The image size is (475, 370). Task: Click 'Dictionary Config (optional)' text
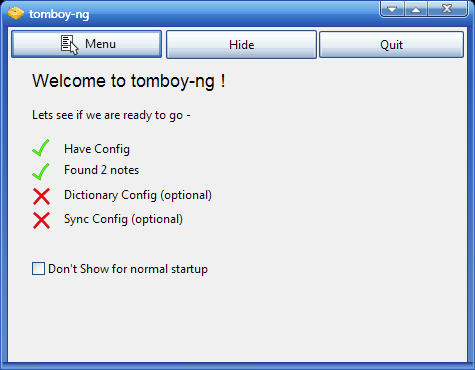tap(138, 195)
